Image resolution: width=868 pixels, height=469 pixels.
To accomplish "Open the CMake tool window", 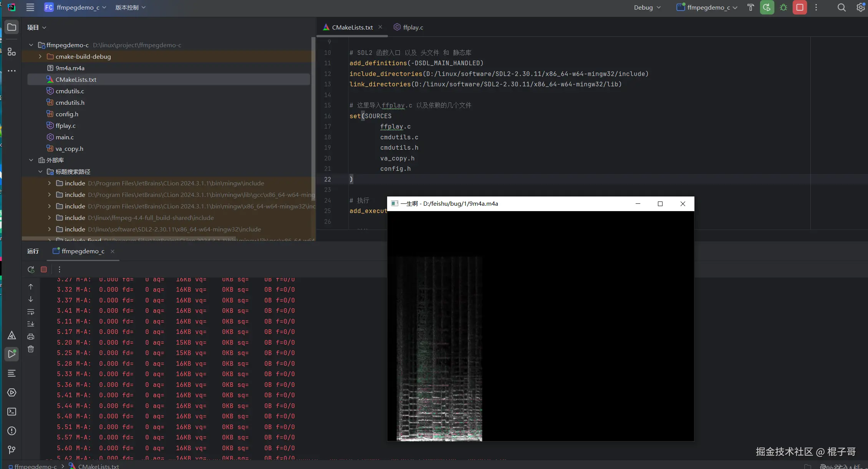I will point(12,336).
